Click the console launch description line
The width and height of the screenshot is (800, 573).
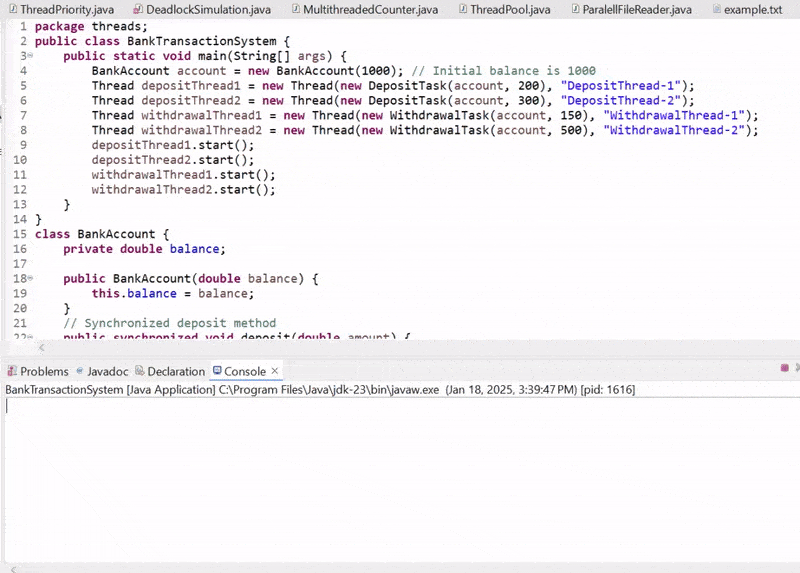click(x=320, y=390)
